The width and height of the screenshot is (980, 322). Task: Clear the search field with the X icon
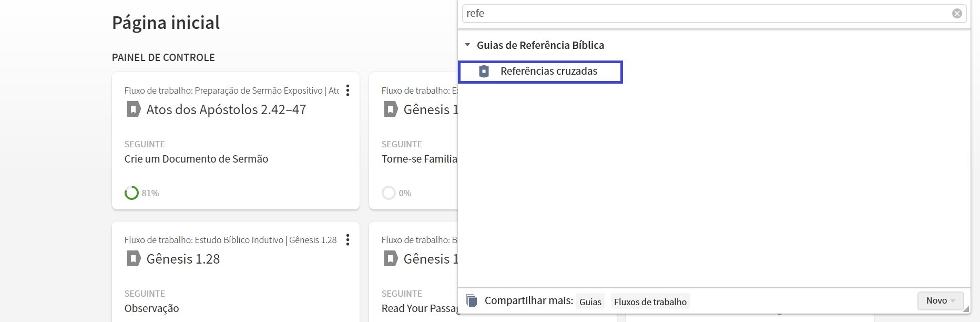[x=957, y=14]
